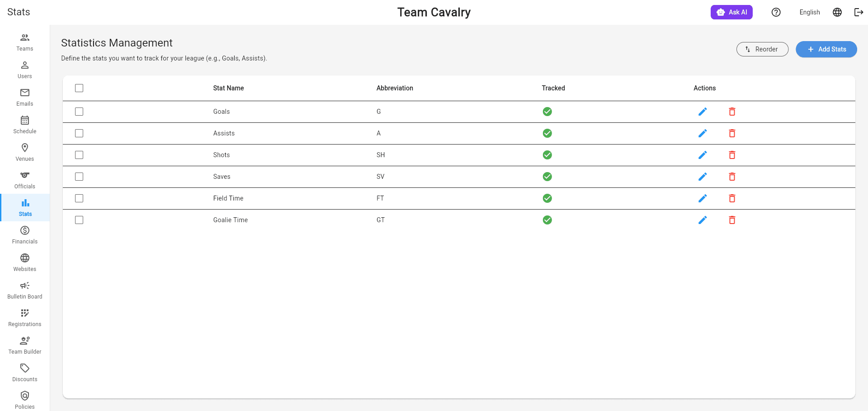Screen dimensions: 868x411
Task: Go to Users in the sidebar
Action: tap(25, 70)
